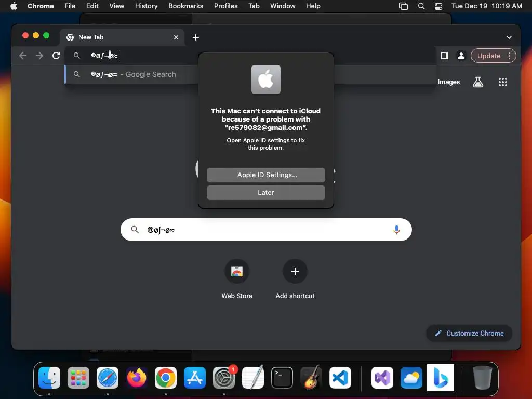The height and width of the screenshot is (399, 532).
Task: Open the Google apps grid
Action: tap(502, 82)
